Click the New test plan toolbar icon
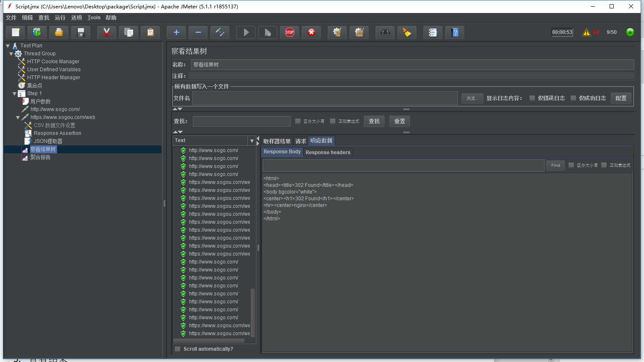 16,32
